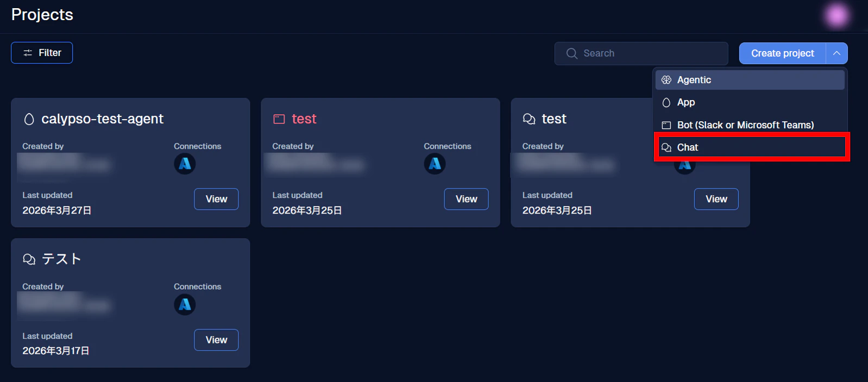Click the chat icon beside white test title

pos(529,119)
